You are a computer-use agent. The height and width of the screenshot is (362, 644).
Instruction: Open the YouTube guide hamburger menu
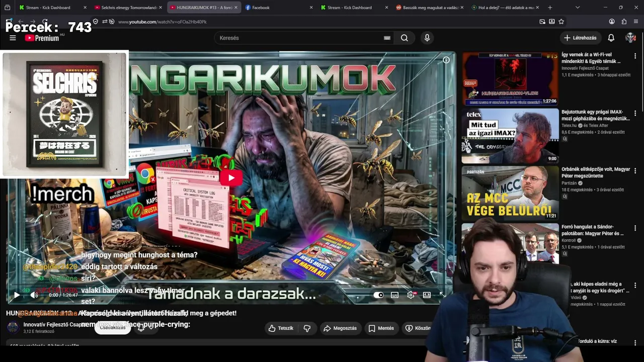pyautogui.click(x=13, y=38)
